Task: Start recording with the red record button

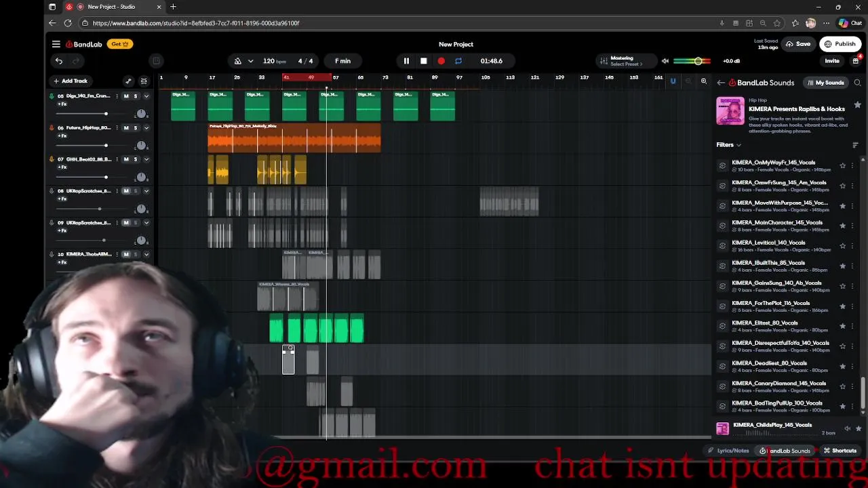Action: coord(441,61)
